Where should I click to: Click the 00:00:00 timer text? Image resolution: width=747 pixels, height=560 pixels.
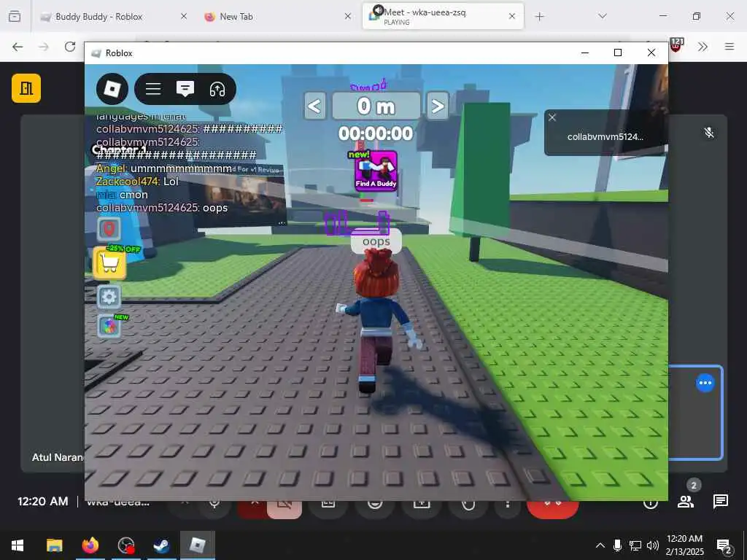(376, 133)
